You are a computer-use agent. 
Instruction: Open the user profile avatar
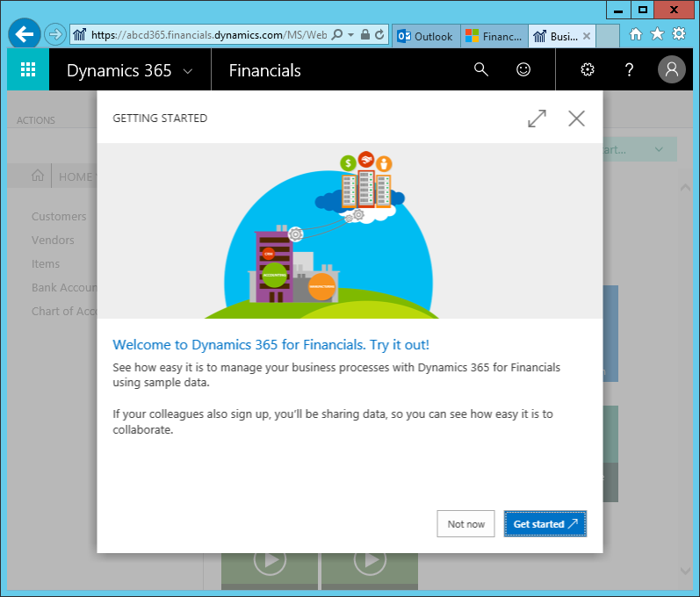coord(671,69)
